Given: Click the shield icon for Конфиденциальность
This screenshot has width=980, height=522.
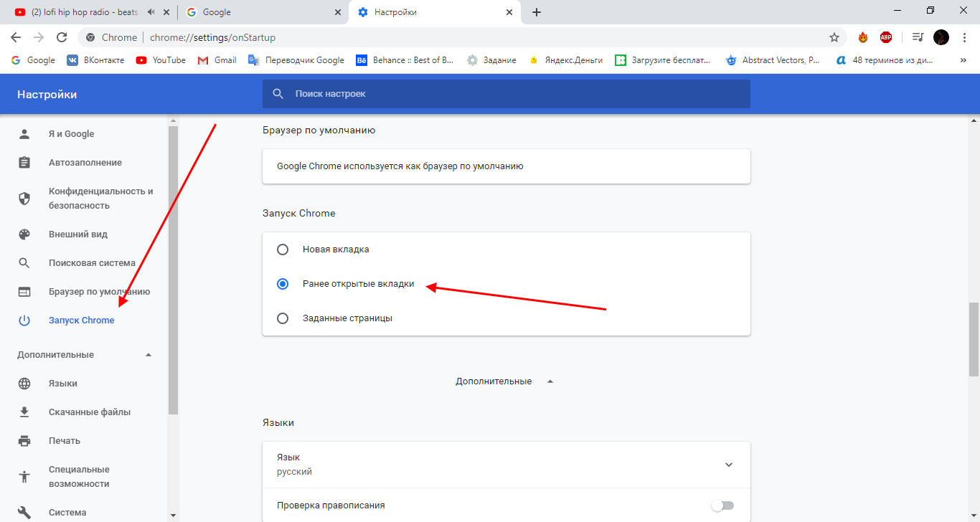Looking at the screenshot, I should point(24,199).
